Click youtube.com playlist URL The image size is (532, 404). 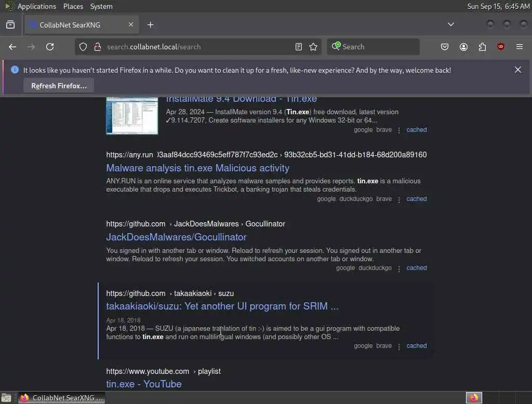tap(163, 371)
